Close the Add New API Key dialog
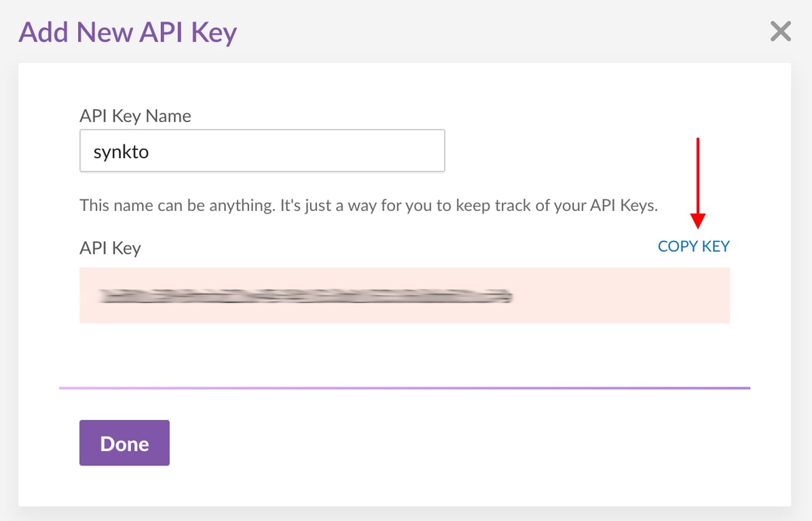The image size is (812, 521). pos(781,31)
